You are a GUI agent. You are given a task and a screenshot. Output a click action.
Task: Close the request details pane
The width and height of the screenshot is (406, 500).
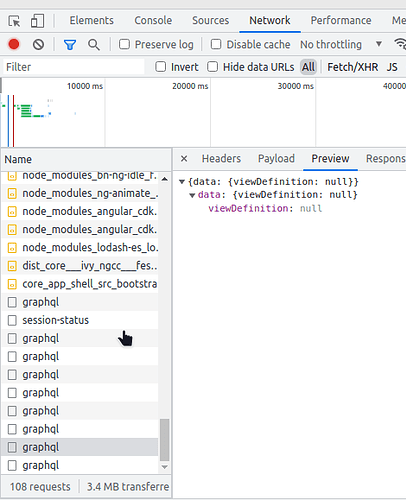pyautogui.click(x=184, y=159)
